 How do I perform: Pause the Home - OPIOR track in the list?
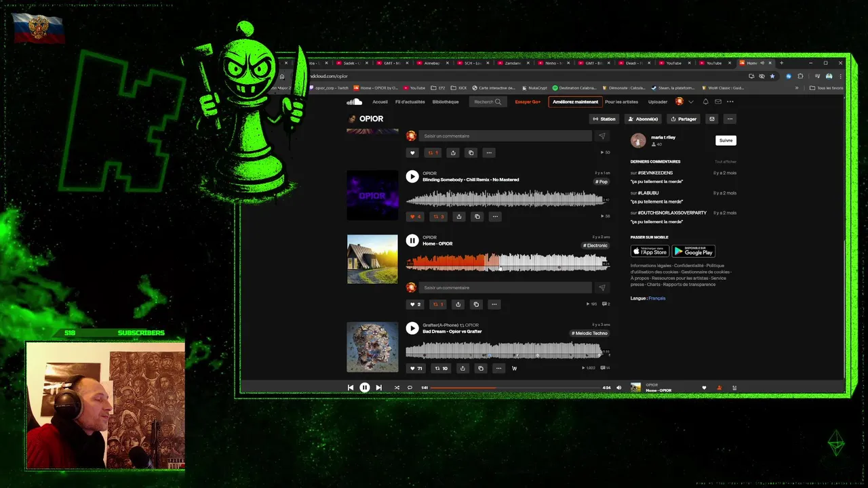(x=412, y=240)
